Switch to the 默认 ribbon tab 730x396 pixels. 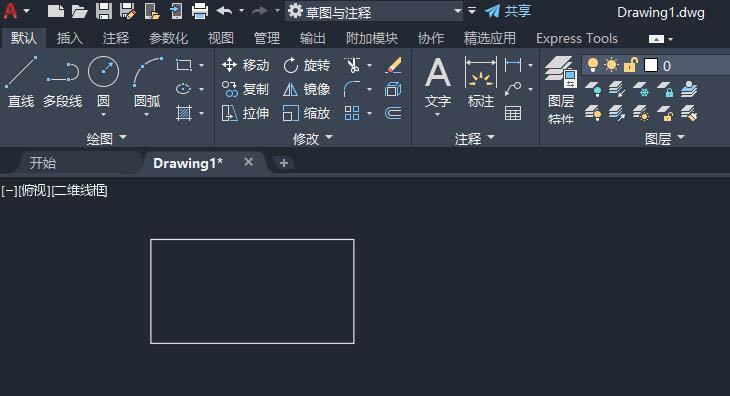pos(24,38)
